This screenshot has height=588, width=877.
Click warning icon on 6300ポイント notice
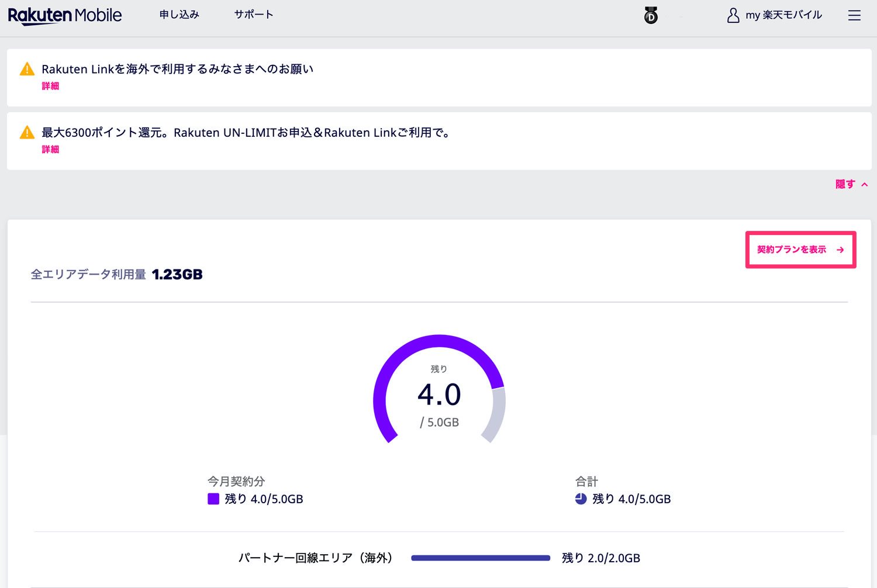pyautogui.click(x=27, y=133)
